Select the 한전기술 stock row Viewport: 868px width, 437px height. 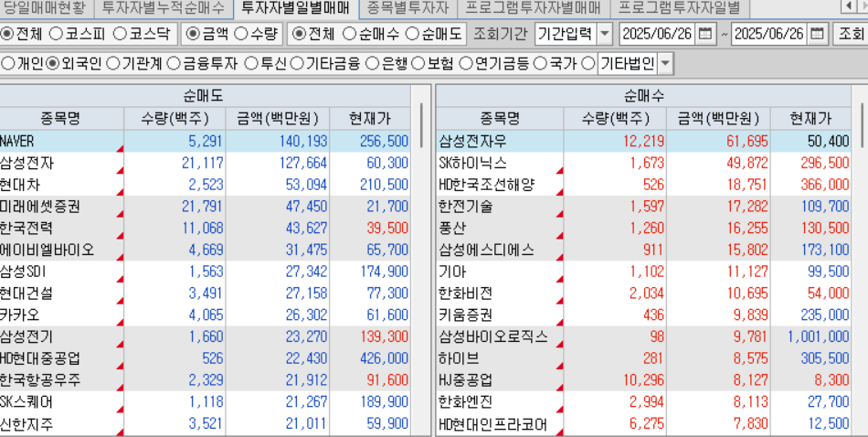[644, 207]
